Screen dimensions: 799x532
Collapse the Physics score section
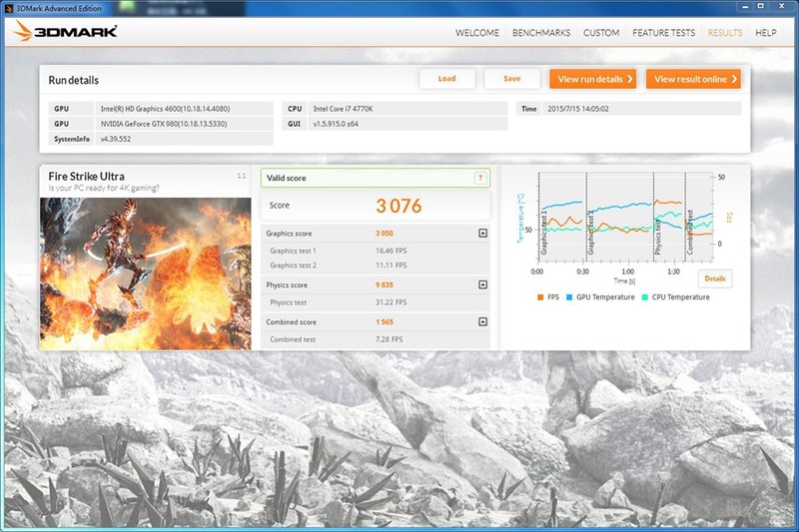click(x=482, y=284)
